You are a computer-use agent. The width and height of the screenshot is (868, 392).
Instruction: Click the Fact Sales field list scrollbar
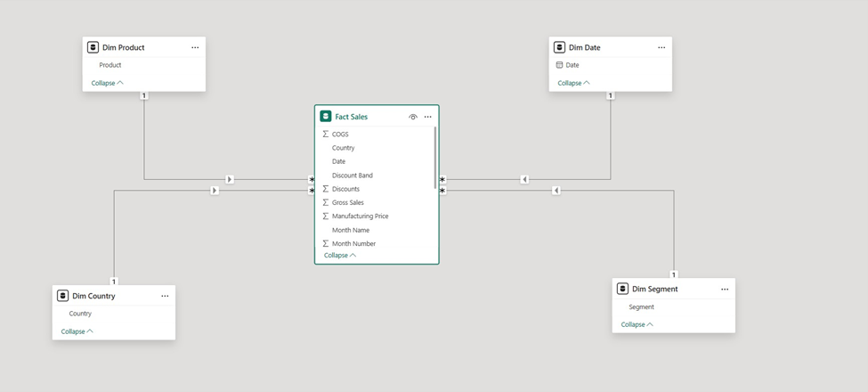[435, 158]
